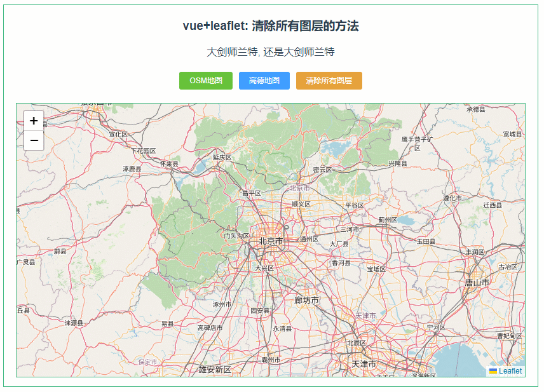Click 涞源县 label on the map

tap(74, 323)
